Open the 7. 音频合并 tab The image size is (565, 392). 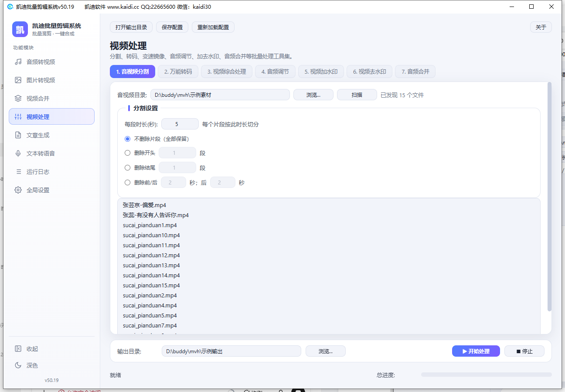coord(415,72)
